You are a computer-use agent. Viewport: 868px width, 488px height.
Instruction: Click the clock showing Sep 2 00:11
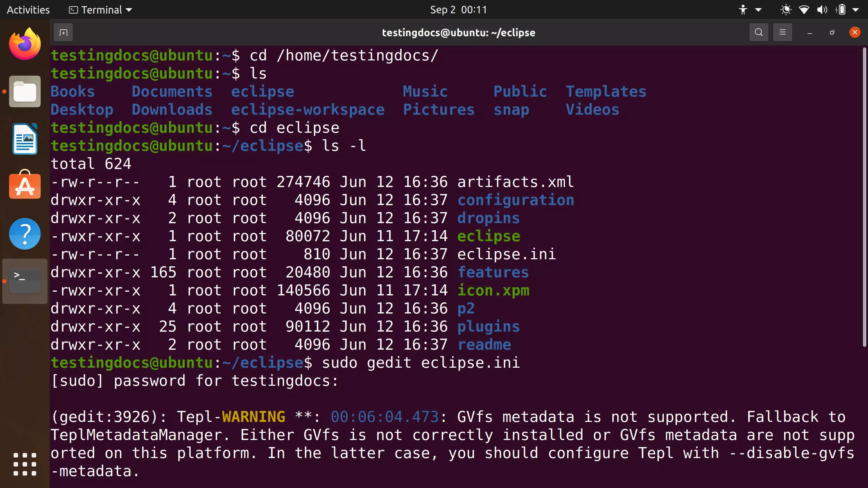458,9
